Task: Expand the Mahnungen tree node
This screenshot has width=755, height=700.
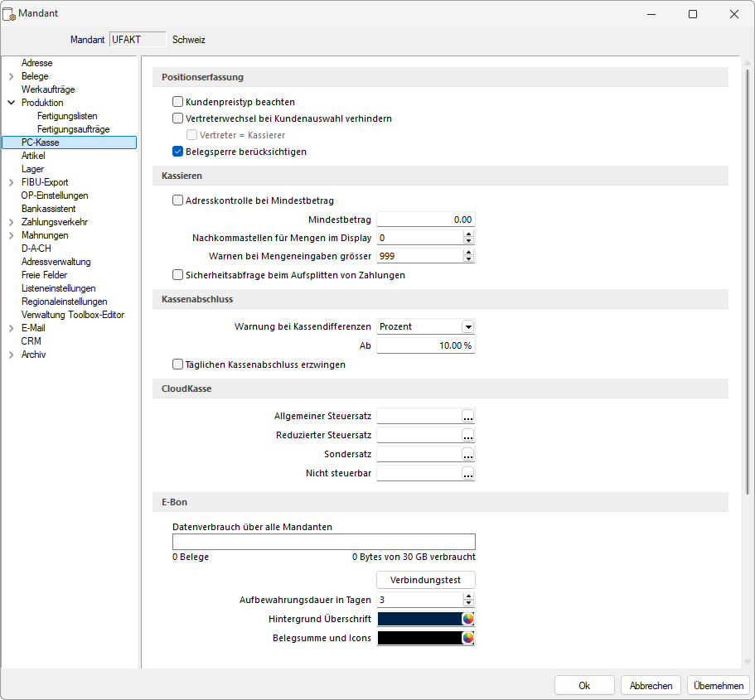Action: click(12, 235)
